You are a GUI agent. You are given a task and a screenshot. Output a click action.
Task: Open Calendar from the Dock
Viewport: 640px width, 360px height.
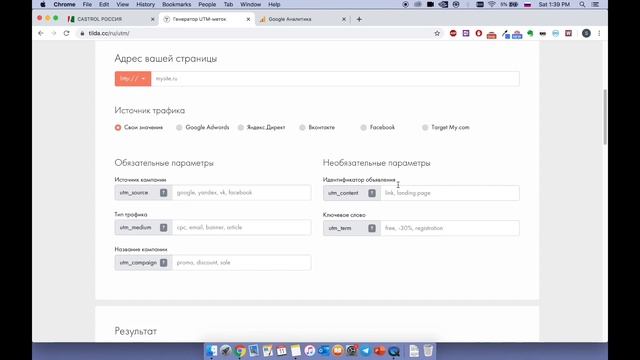click(282, 351)
